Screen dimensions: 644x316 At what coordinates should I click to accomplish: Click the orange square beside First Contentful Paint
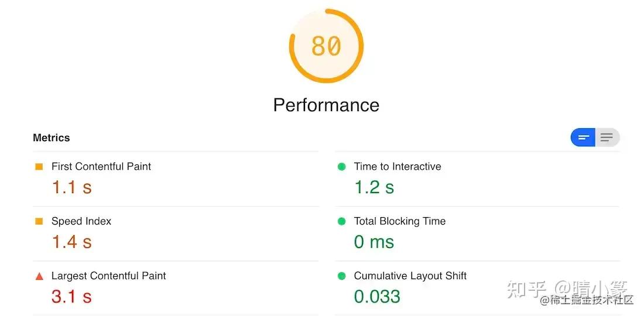[39, 167]
